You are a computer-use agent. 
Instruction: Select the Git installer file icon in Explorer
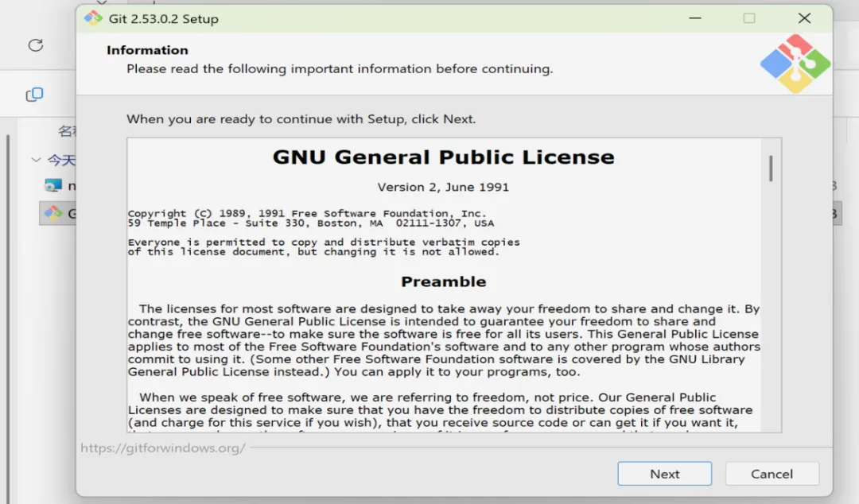click(x=53, y=213)
